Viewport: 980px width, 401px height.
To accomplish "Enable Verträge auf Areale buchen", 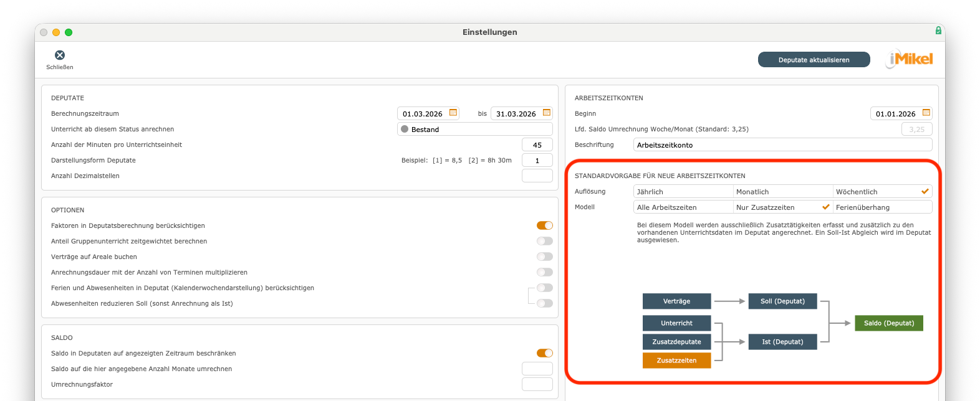I will (544, 257).
